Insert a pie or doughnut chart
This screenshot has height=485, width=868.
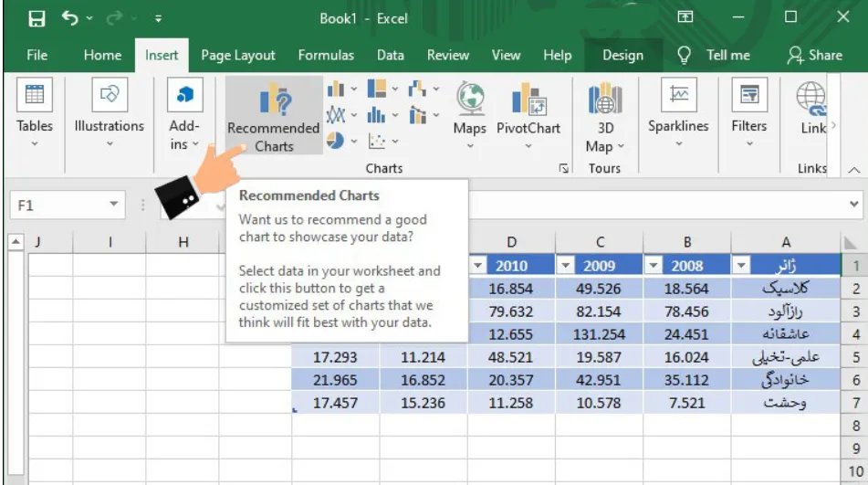(x=340, y=141)
